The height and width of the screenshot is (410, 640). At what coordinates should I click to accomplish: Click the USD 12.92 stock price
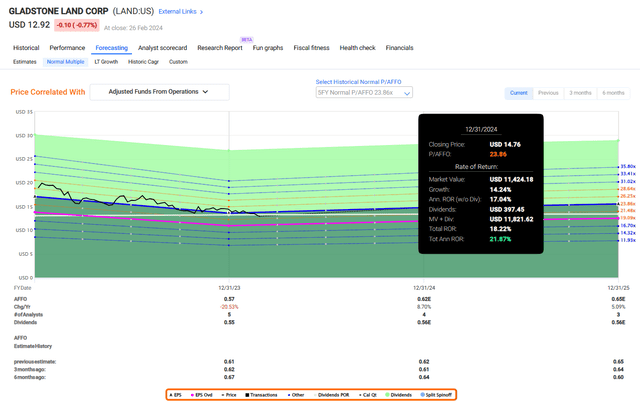pyautogui.click(x=29, y=25)
